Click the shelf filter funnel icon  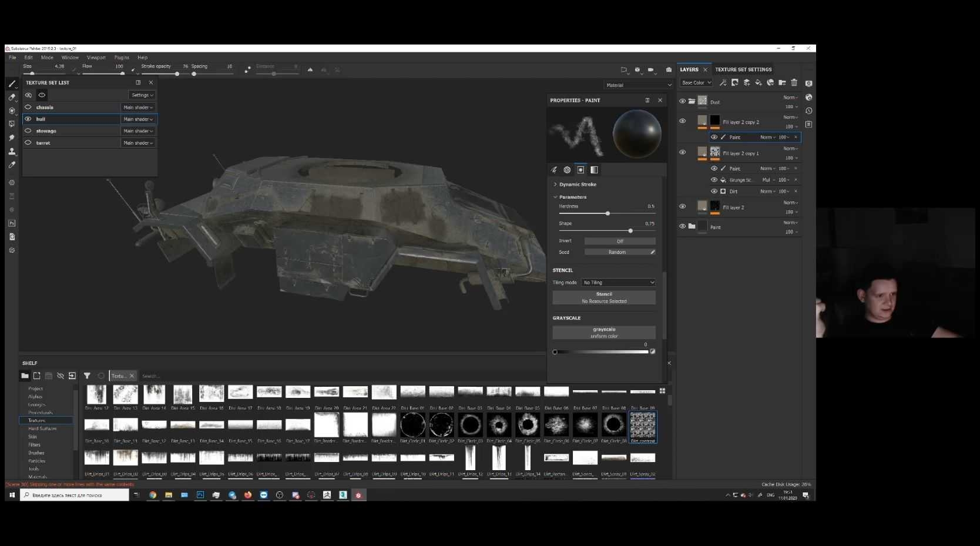(87, 376)
